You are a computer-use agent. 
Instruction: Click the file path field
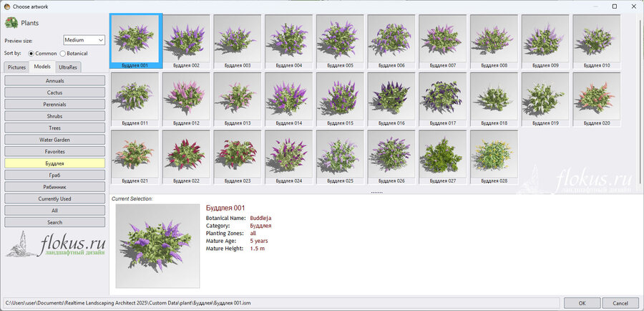click(281, 303)
